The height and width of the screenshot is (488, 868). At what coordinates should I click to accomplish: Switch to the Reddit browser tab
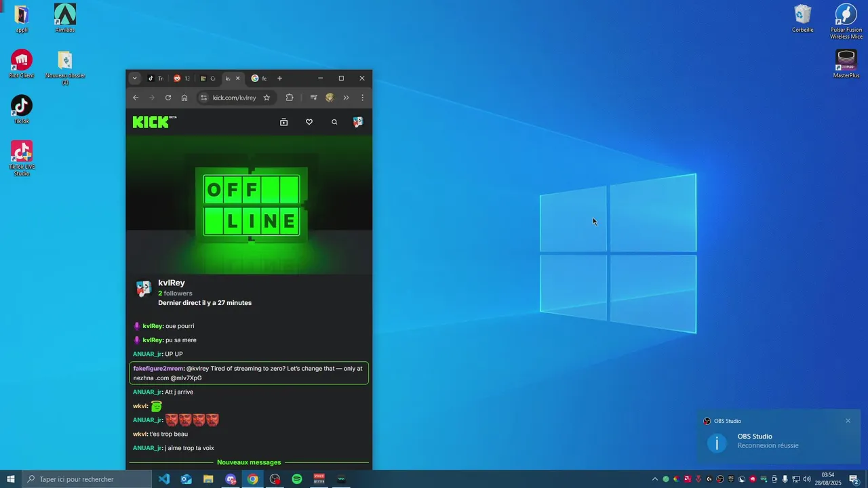[182, 79]
